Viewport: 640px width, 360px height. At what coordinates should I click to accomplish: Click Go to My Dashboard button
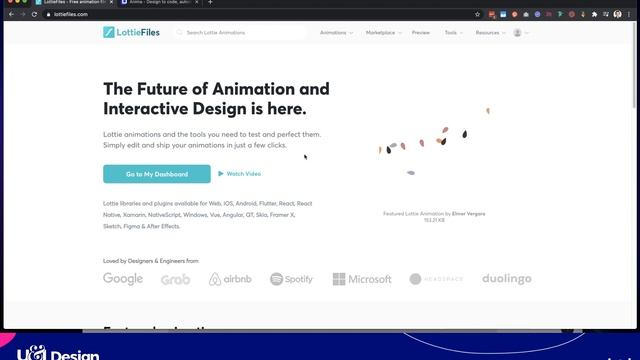[x=157, y=174]
